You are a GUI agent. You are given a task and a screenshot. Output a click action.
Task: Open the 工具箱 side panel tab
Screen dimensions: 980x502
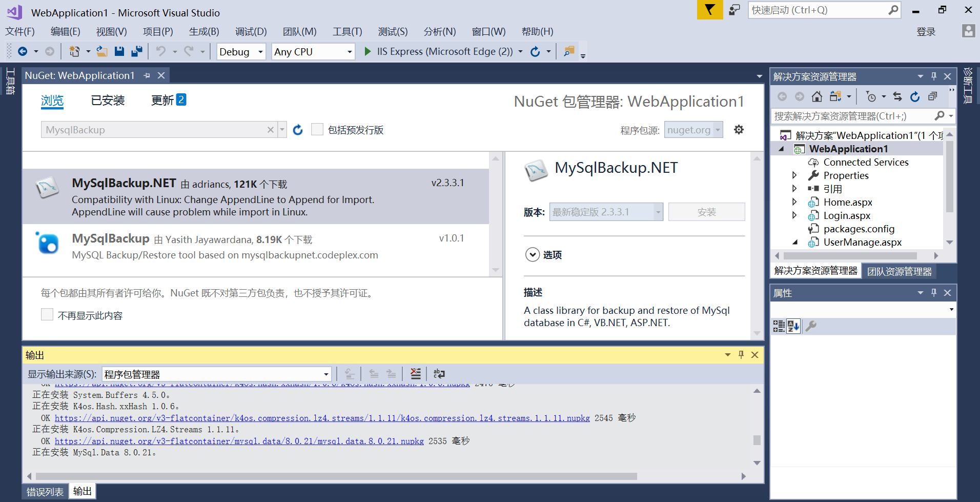coord(10,82)
